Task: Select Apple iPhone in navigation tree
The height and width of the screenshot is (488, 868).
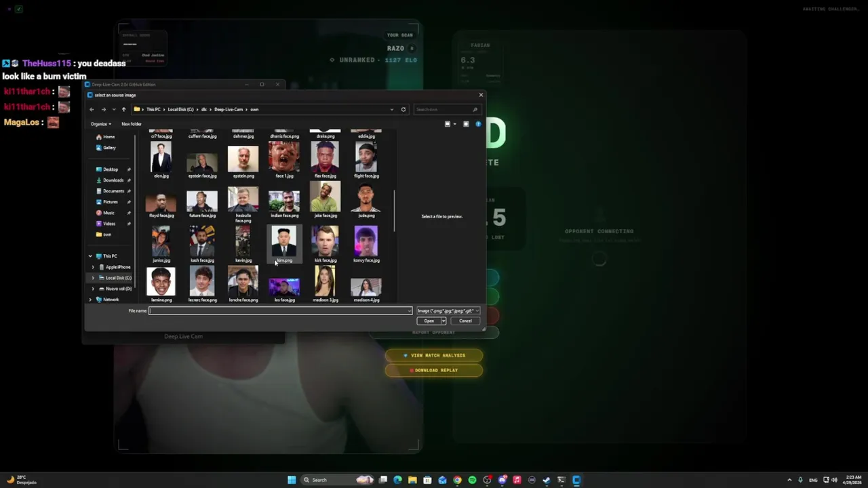Action: pos(114,267)
